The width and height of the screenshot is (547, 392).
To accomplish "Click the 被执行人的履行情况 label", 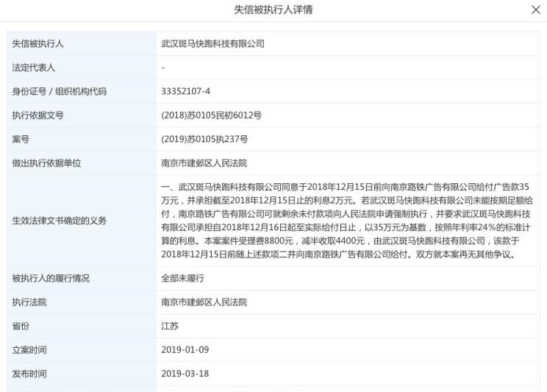I will (51, 278).
